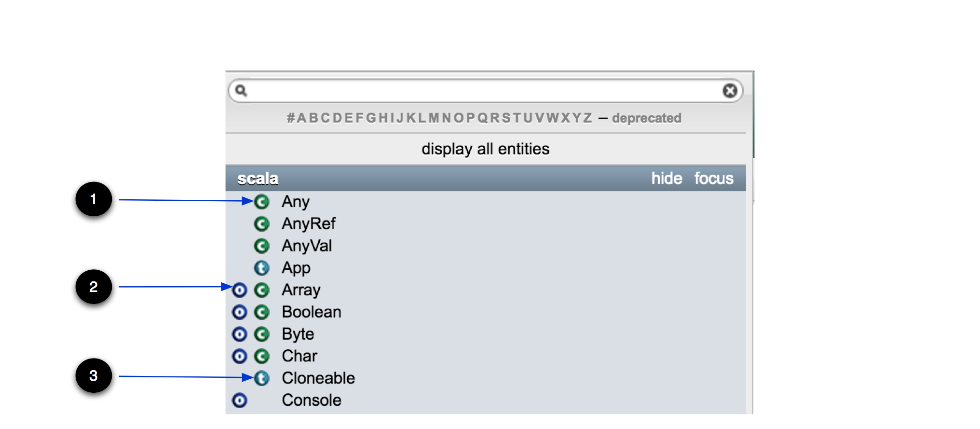This screenshot has width=980, height=429.
Task: Click the class icon beside Byte
Action: pyautogui.click(x=261, y=334)
